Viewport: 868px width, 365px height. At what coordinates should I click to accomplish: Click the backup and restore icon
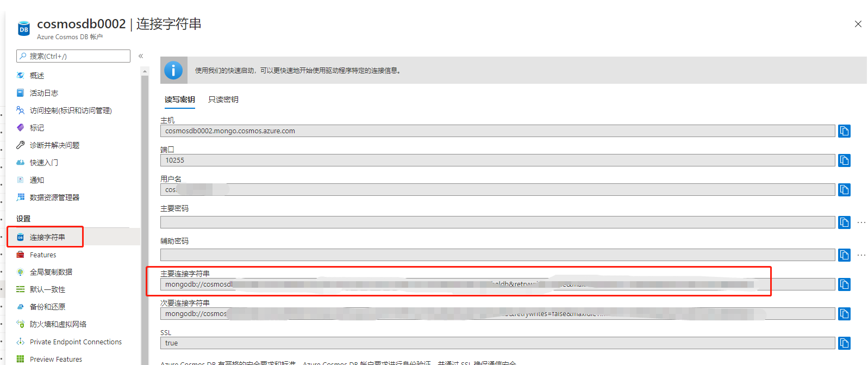pos(20,307)
